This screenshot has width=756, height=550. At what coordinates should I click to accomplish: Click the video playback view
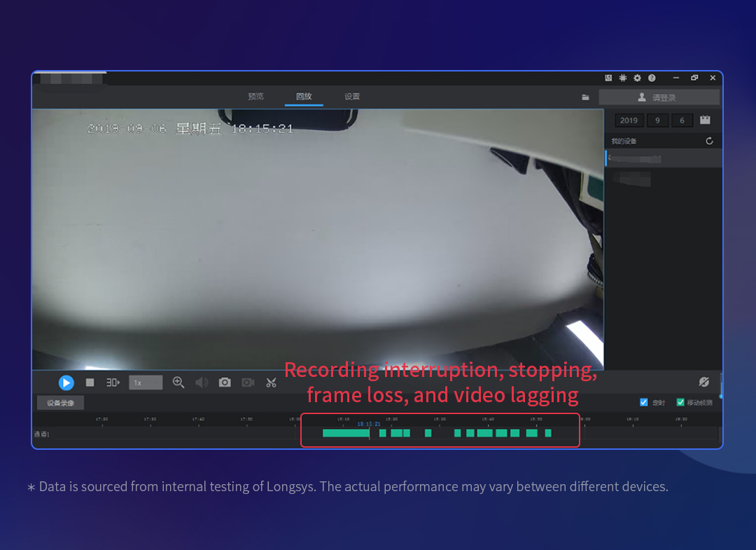click(x=318, y=240)
